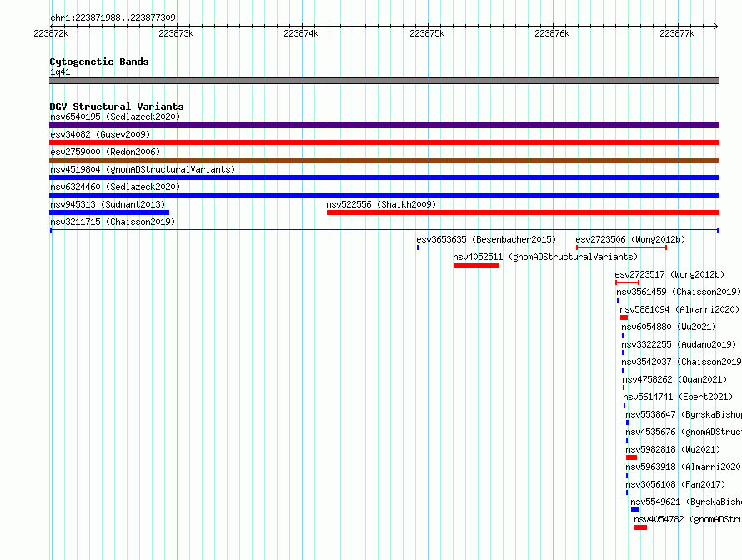Click the red esv34082 variant bar

[384, 142]
